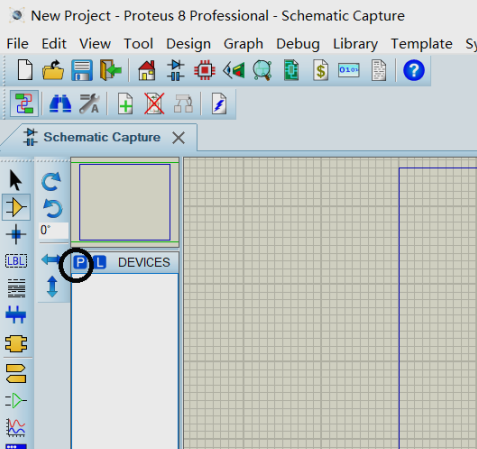Select Terminals Mode tool
The image size is (477, 449).
point(16,373)
